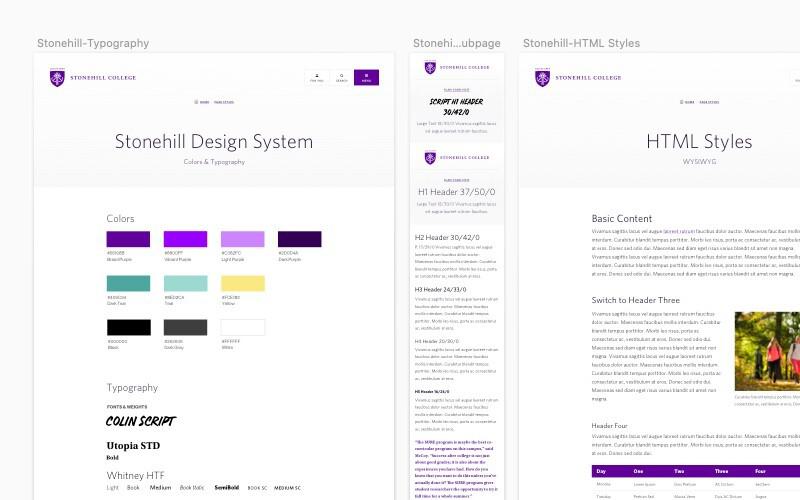Select the Stonehill-HTML Styles artboard title
Viewport: 800px width, 500px height.
coord(581,43)
